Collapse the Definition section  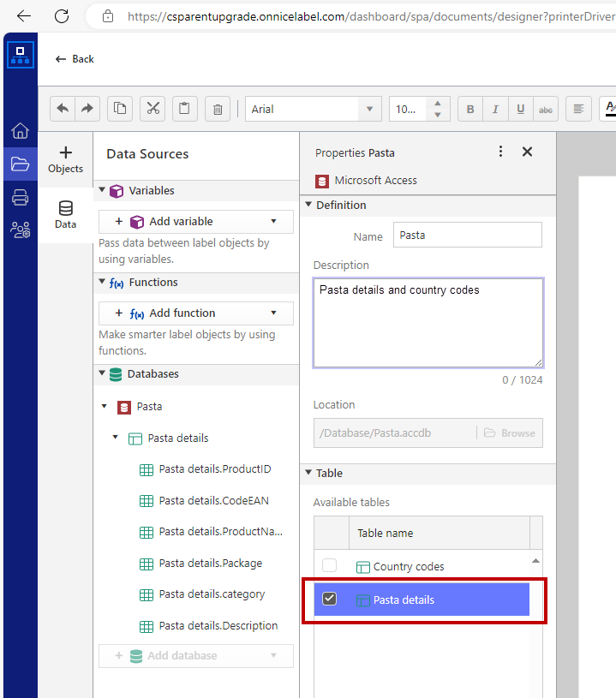(x=308, y=206)
